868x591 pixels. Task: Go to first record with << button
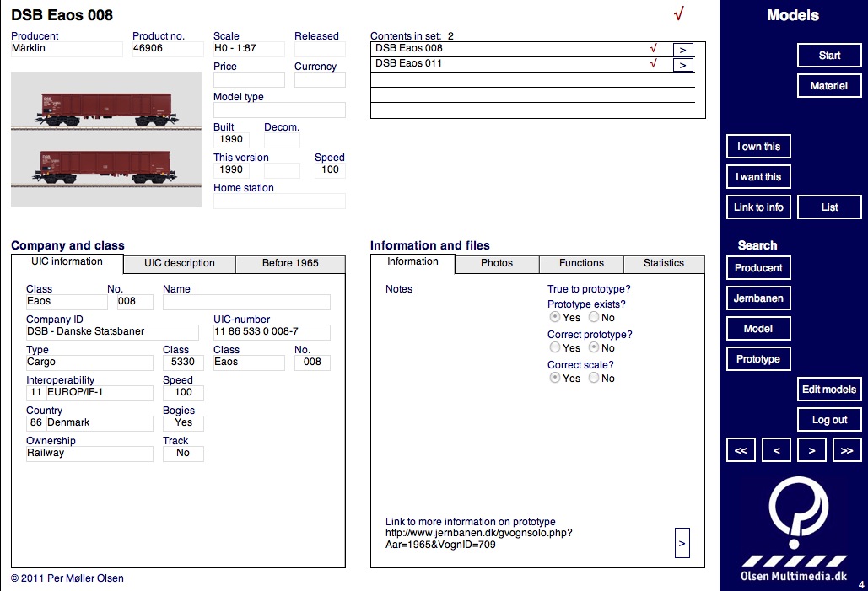click(741, 450)
